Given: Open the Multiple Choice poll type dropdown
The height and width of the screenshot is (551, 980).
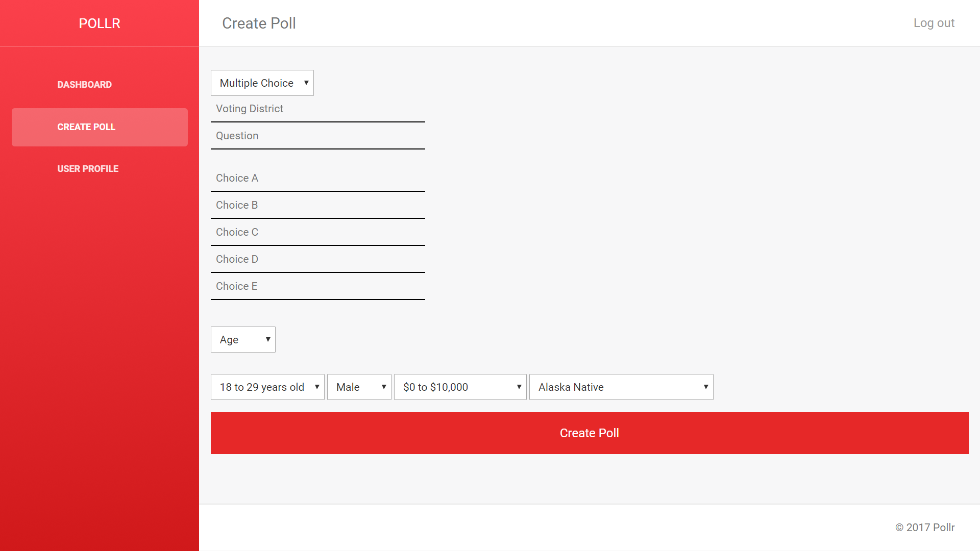Looking at the screenshot, I should 262,83.
